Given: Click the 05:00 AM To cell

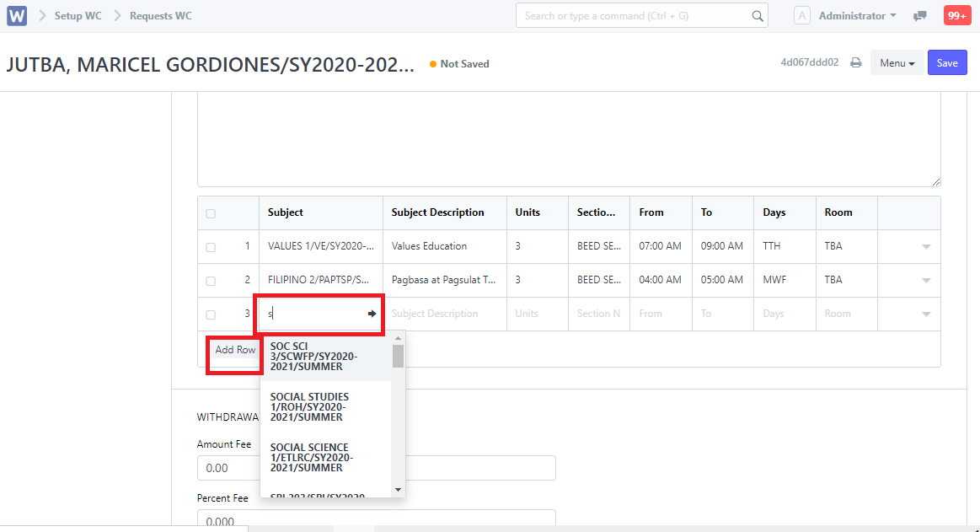Looking at the screenshot, I should pos(723,280).
